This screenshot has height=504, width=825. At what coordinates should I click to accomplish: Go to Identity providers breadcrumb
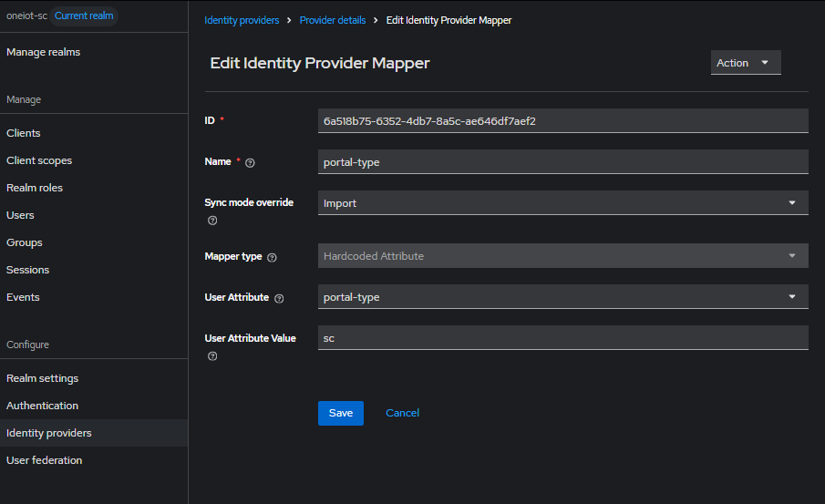tap(242, 20)
